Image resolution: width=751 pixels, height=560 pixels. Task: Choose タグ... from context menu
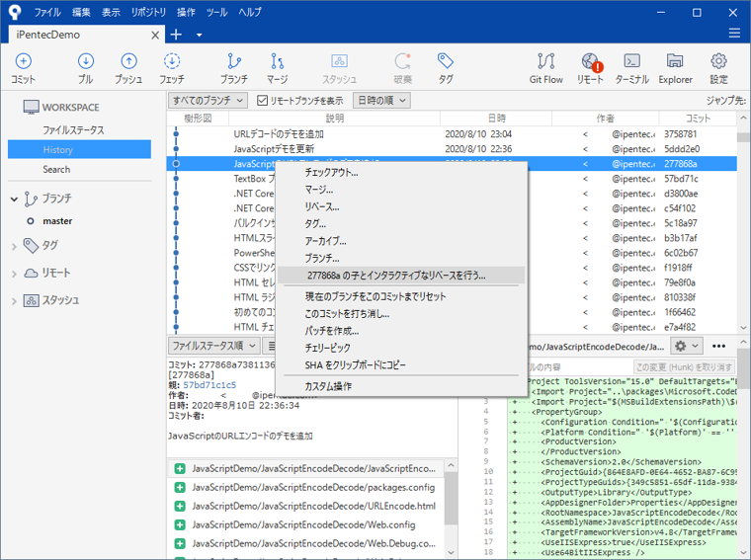pos(401,224)
